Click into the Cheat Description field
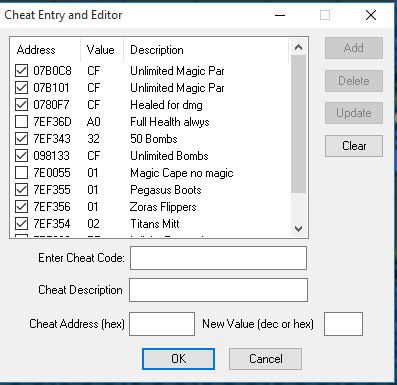Image resolution: width=397 pixels, height=385 pixels. coord(218,290)
